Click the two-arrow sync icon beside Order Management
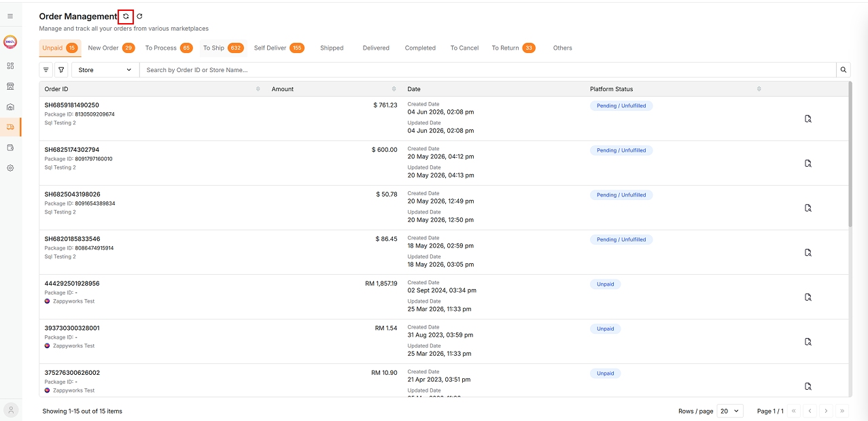This screenshot has height=421, width=868. [x=126, y=16]
